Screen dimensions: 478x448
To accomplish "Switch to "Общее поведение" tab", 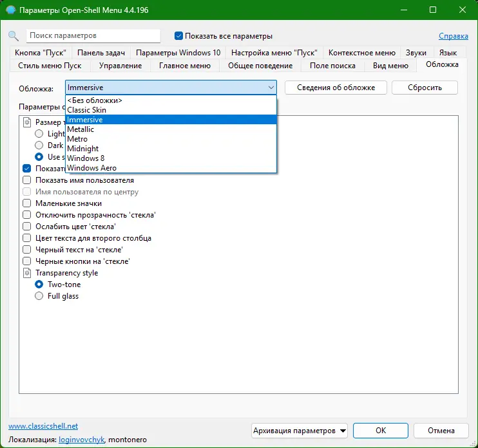I will (260, 66).
